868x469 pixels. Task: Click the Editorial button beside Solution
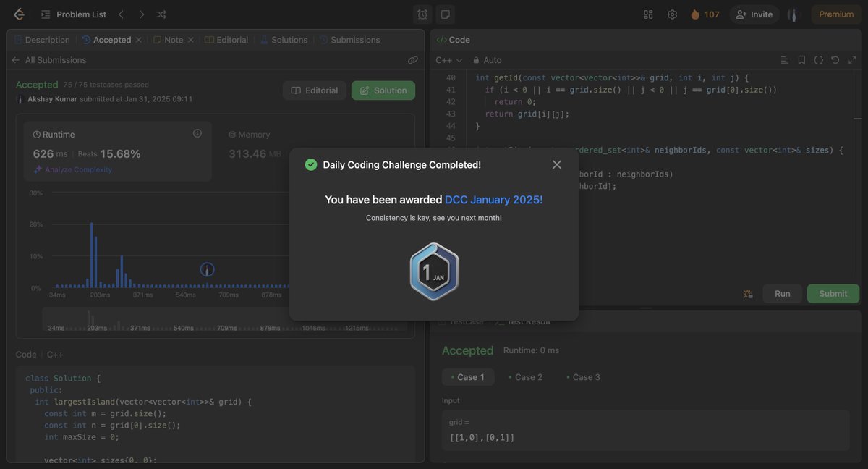[x=314, y=90]
